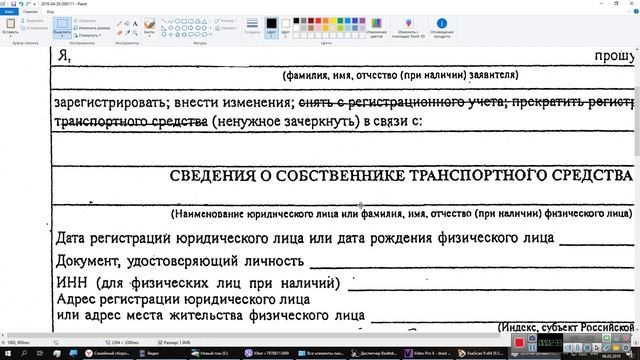Screen dimensions: 640x360
Task: Select the Fill with color bucket tool
Action: coord(127,24)
